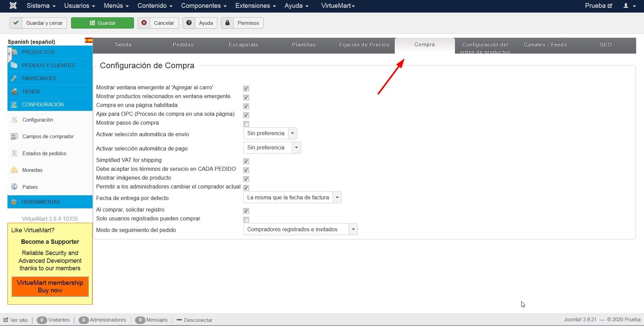This screenshot has width=644, height=326.
Task: Click the red cancel X icon
Action: [144, 23]
